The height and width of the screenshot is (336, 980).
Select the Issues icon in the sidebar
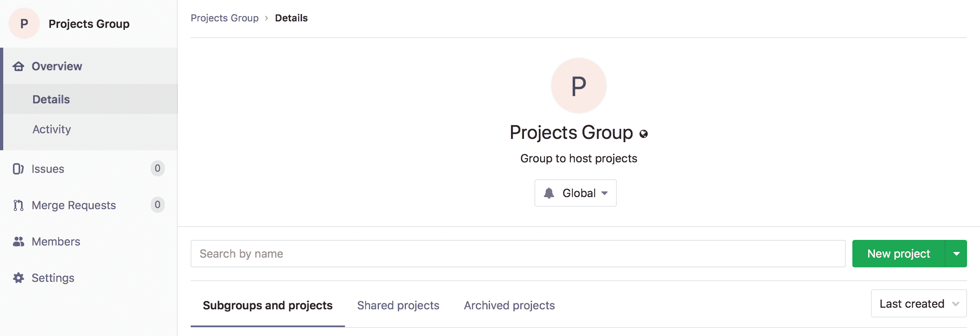click(x=18, y=169)
